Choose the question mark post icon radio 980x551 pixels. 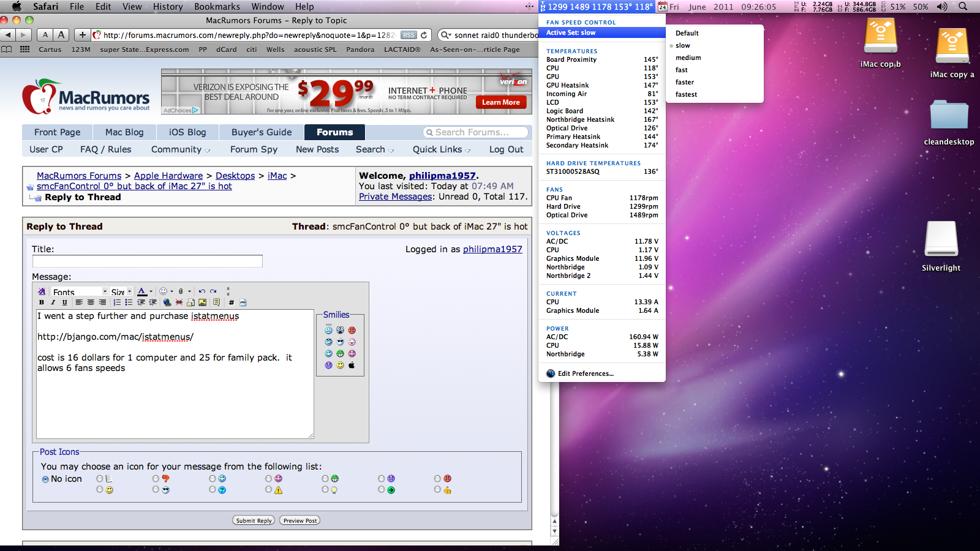212,489
